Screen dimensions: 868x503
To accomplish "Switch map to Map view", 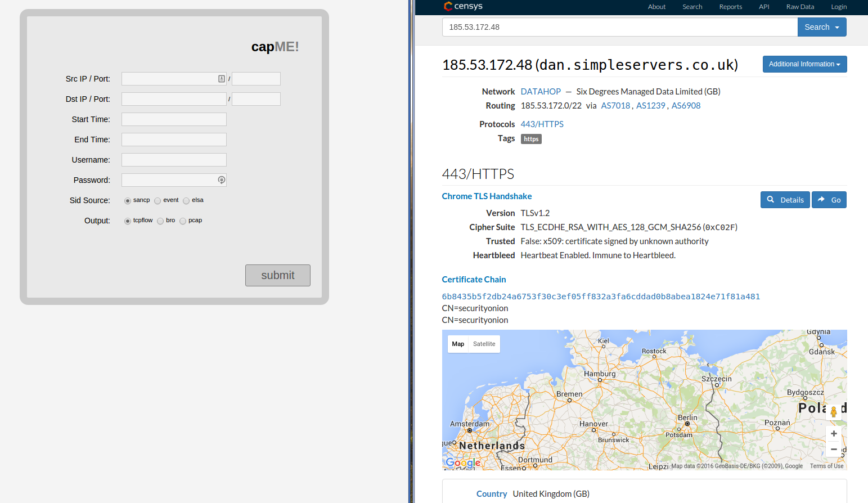I will [458, 344].
